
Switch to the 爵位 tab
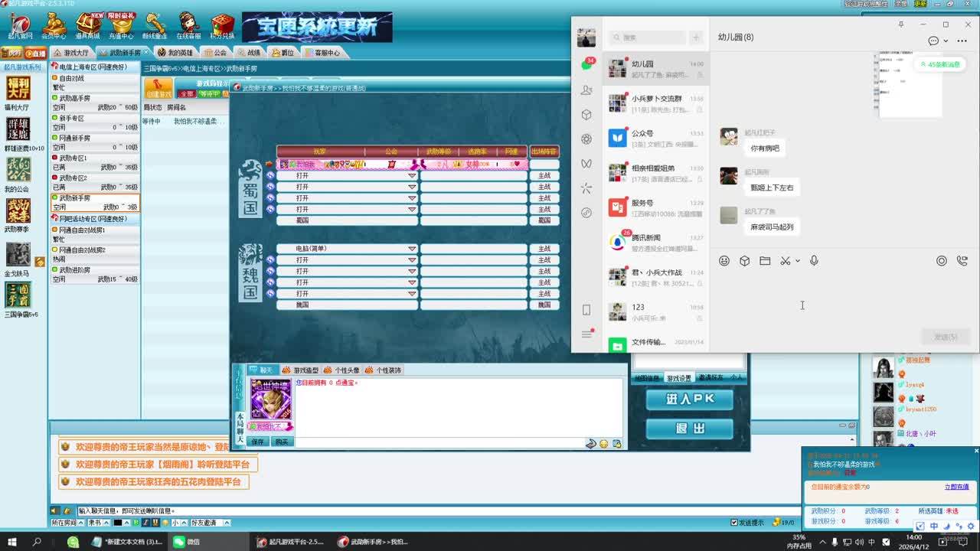click(x=283, y=53)
